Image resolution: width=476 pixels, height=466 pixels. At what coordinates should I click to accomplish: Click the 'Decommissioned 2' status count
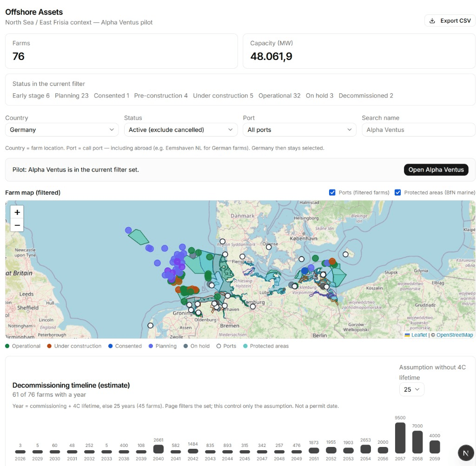[x=366, y=96]
